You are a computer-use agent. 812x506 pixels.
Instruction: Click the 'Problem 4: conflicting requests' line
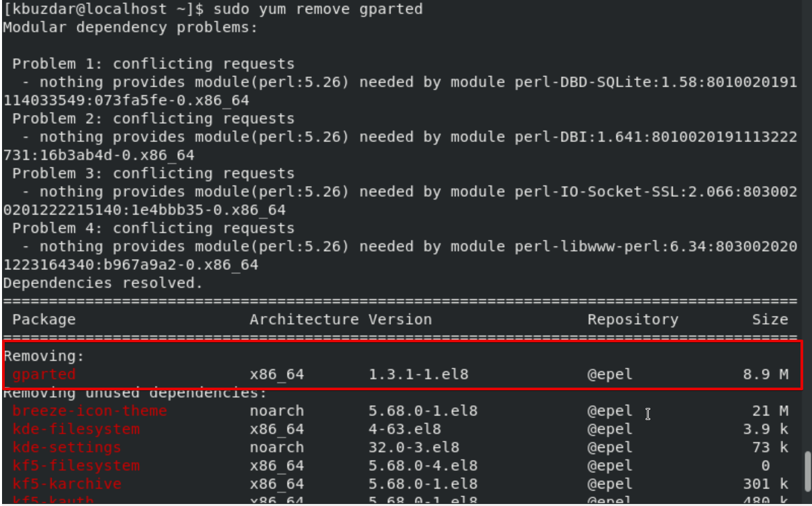(154, 228)
